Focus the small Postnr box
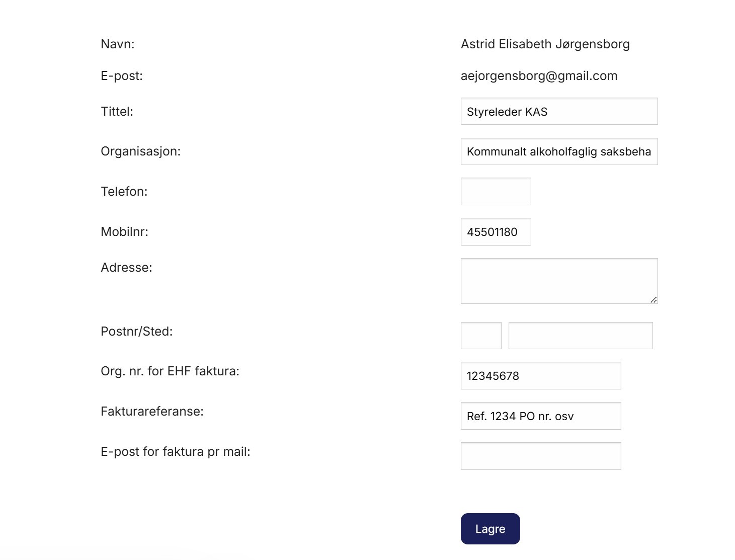 click(x=481, y=336)
